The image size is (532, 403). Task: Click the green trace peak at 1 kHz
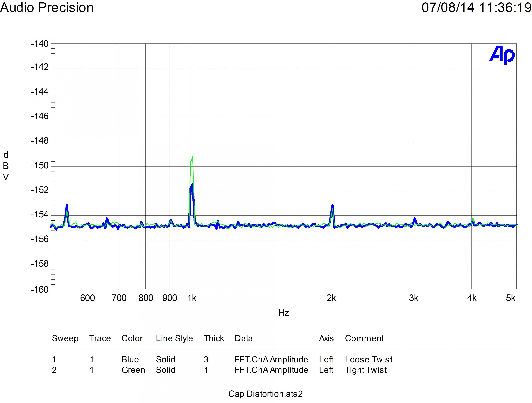tap(192, 157)
